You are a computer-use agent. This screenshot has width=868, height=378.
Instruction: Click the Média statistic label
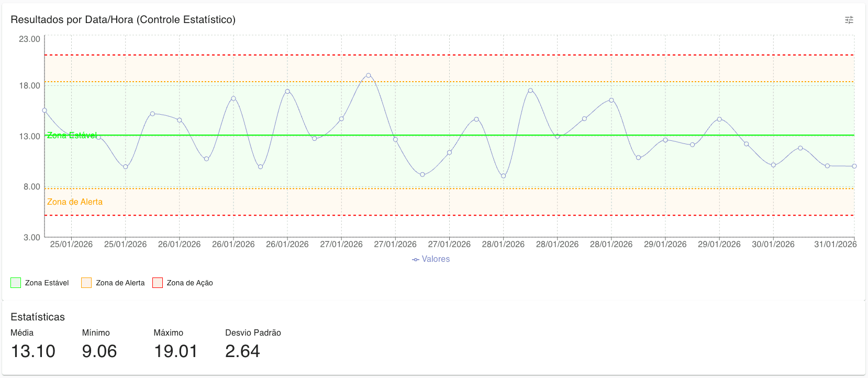point(22,333)
